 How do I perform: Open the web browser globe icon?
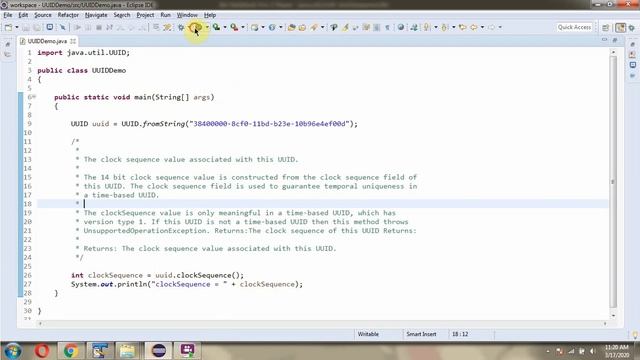coord(401,27)
